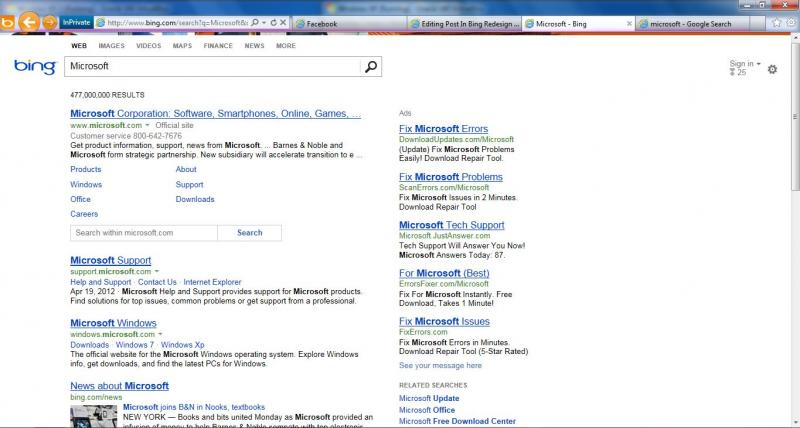This screenshot has width=800, height=428.
Task: Open Microsoft Update related search
Action: coord(429,398)
